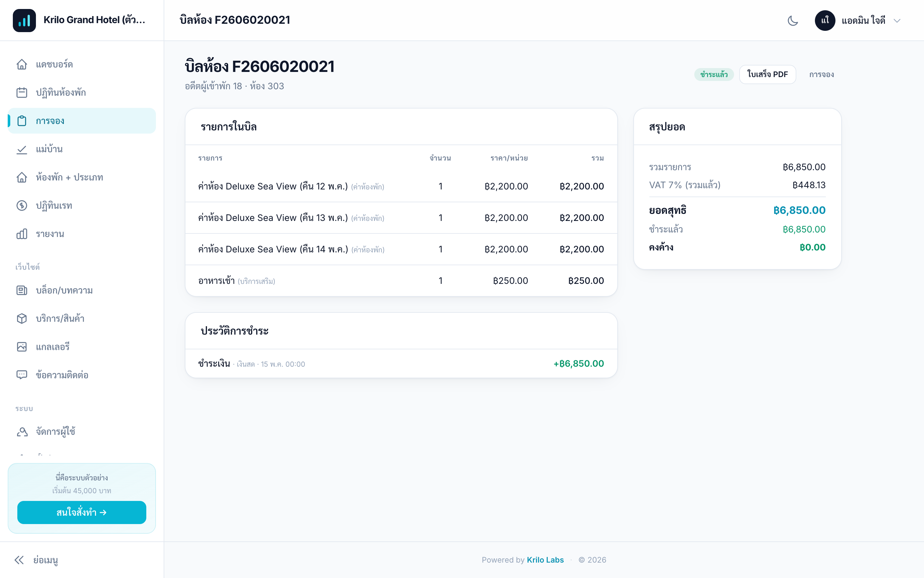
Task: Click the รวม column header
Action: click(597, 158)
